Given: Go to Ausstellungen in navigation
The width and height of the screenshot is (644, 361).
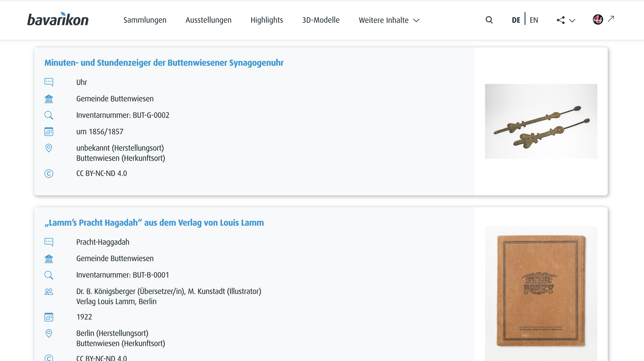Looking at the screenshot, I should coord(208,20).
